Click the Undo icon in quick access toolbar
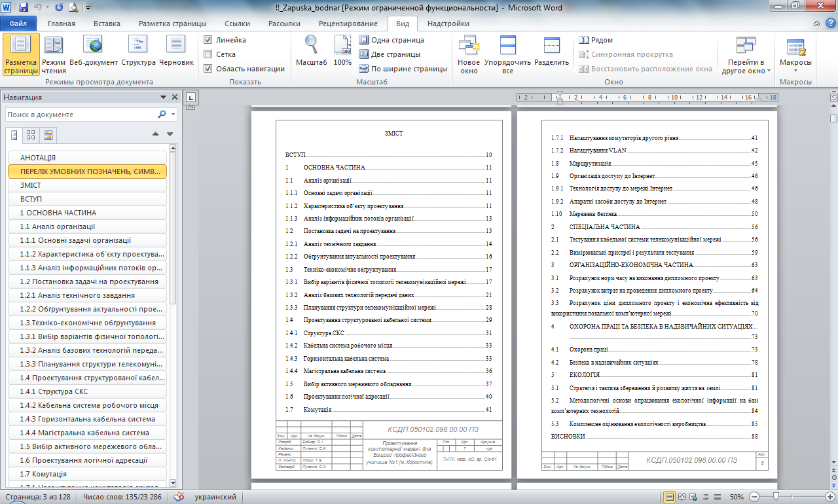 (38, 8)
